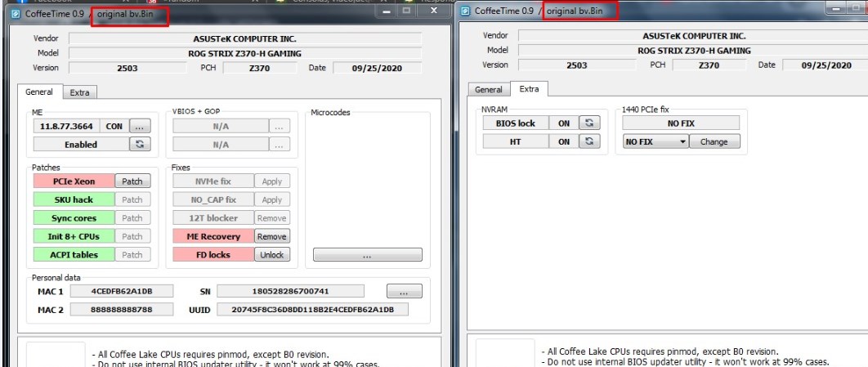The width and height of the screenshot is (868, 367).
Task: Open Microcodes browse button
Action: click(368, 255)
